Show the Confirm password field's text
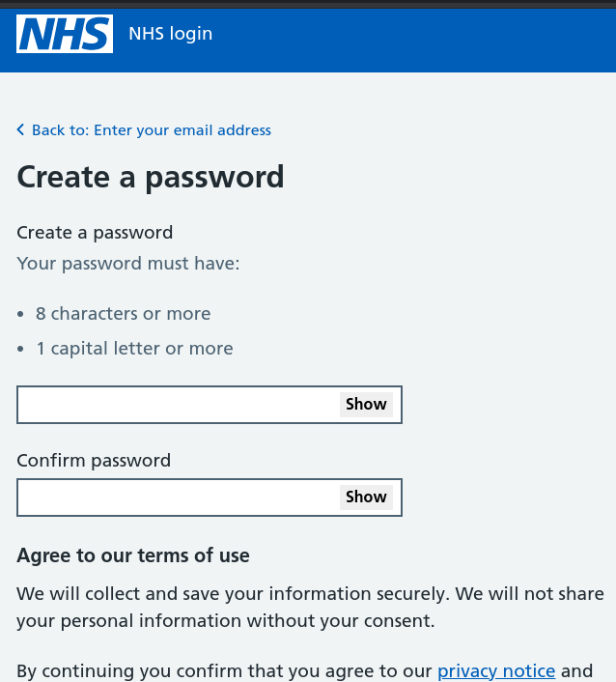This screenshot has width=616, height=682. (366, 497)
